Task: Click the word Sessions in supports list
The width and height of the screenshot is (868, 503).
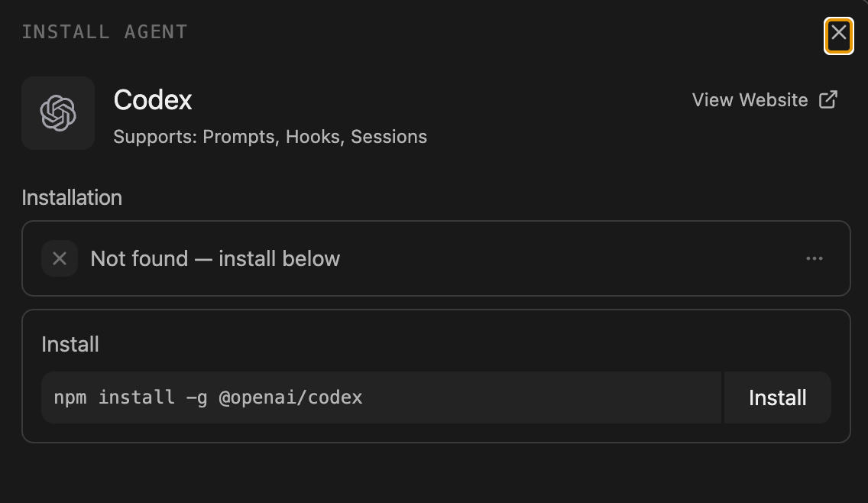Action: pos(389,137)
